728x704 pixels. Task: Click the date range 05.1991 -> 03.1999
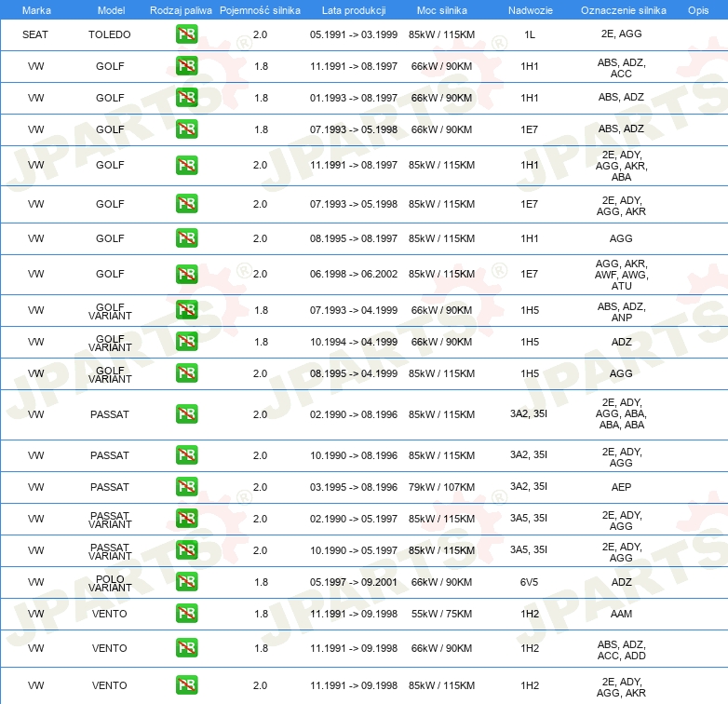tap(354, 34)
